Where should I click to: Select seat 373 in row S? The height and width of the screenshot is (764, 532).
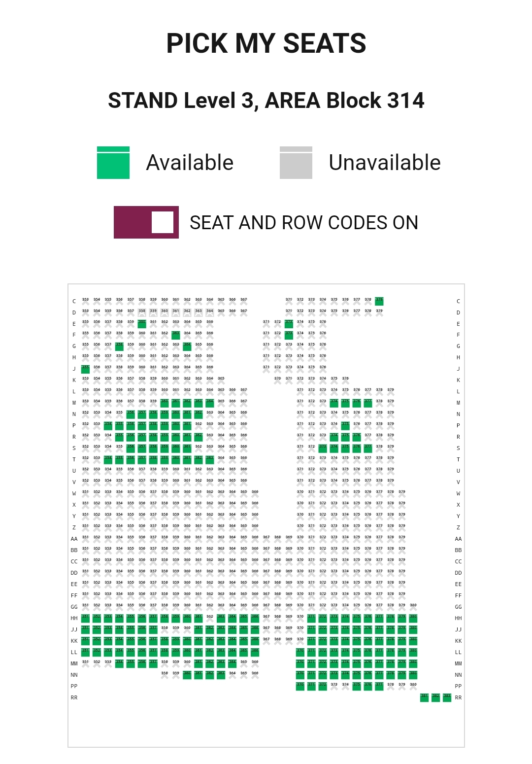point(323,449)
